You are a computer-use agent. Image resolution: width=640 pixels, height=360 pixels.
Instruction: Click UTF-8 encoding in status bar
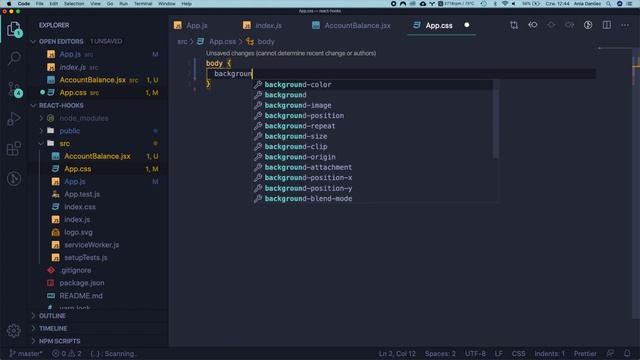[x=475, y=353]
